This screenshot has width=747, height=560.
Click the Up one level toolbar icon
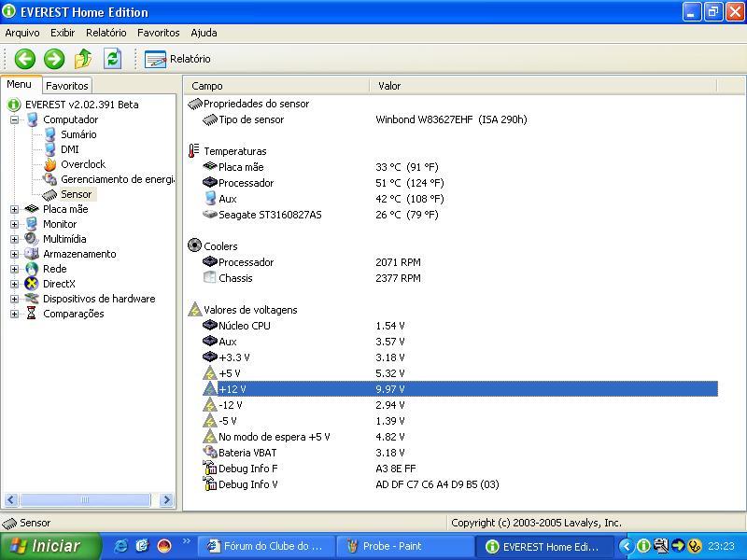click(x=83, y=59)
